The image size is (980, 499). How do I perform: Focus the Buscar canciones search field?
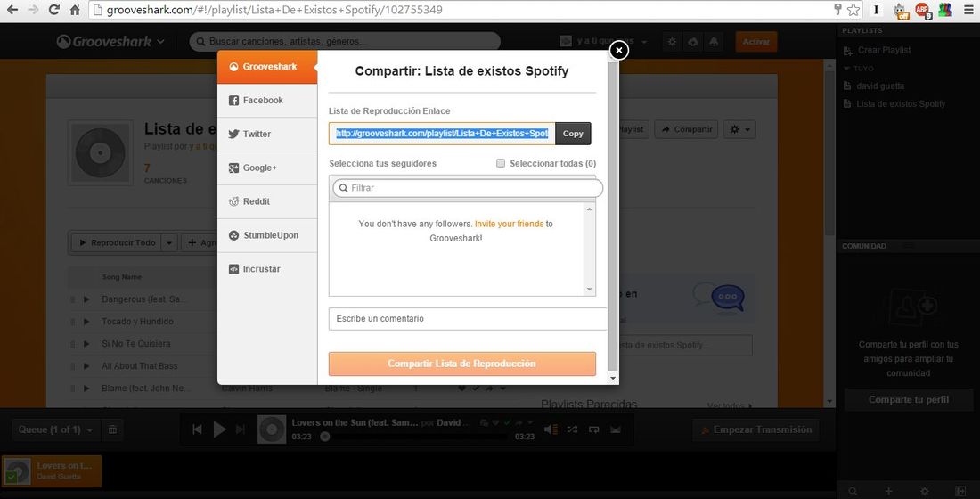[x=345, y=42]
